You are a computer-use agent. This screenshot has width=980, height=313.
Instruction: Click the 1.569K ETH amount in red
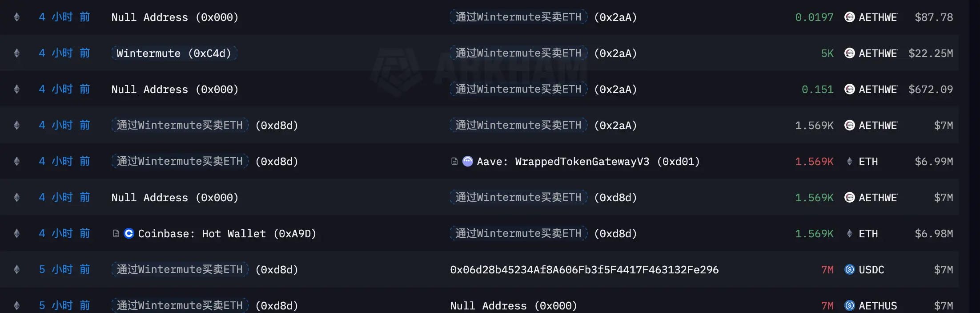pos(814,161)
